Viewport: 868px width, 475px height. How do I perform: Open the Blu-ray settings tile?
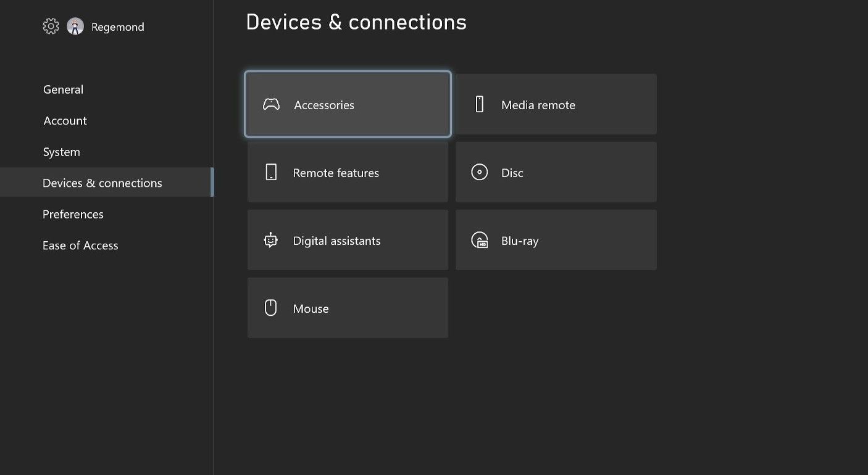(555, 240)
